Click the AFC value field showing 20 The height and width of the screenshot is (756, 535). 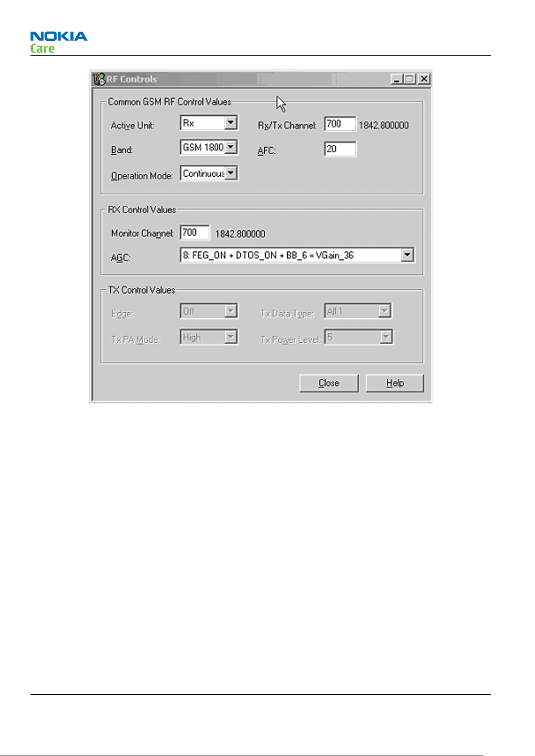pyautogui.click(x=340, y=149)
